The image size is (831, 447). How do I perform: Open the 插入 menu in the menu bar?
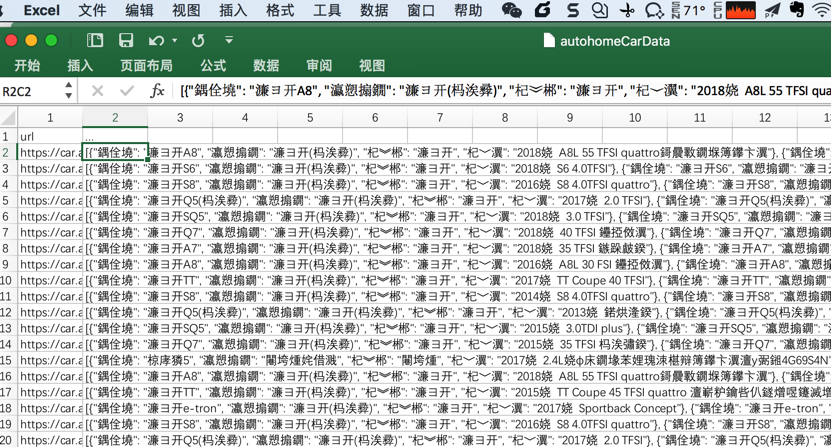click(233, 10)
